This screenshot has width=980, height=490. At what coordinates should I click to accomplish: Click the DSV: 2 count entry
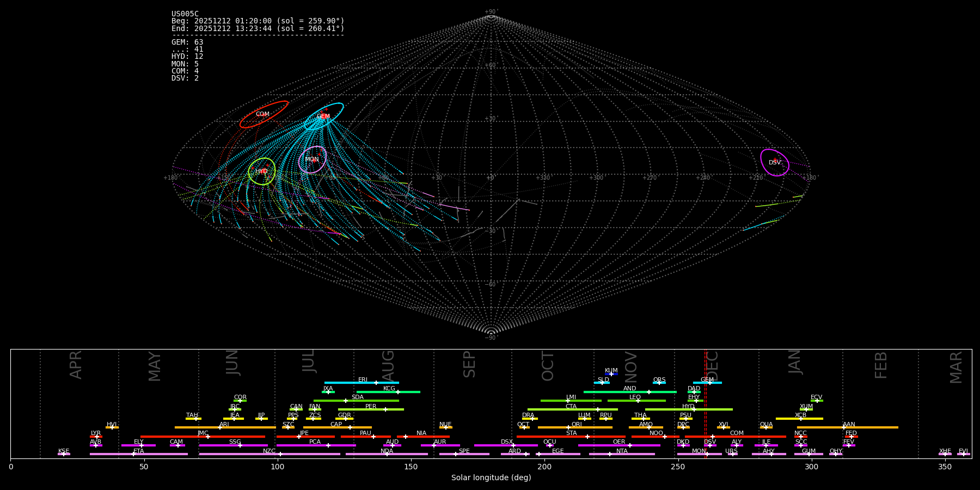click(185, 78)
